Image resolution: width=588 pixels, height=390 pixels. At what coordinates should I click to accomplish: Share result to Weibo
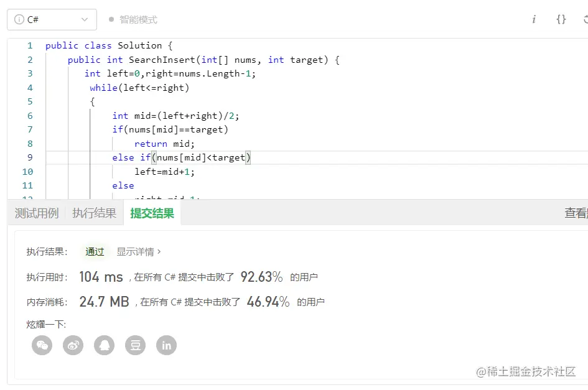pyautogui.click(x=73, y=345)
